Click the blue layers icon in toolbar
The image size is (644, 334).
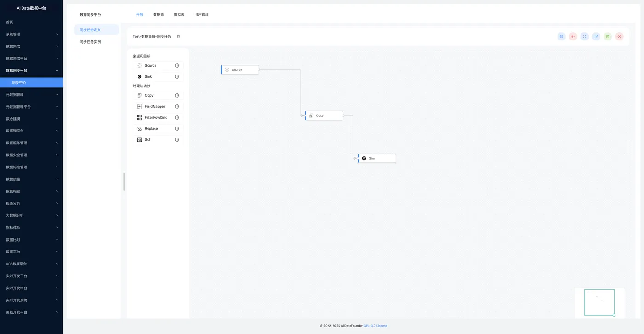click(x=561, y=36)
